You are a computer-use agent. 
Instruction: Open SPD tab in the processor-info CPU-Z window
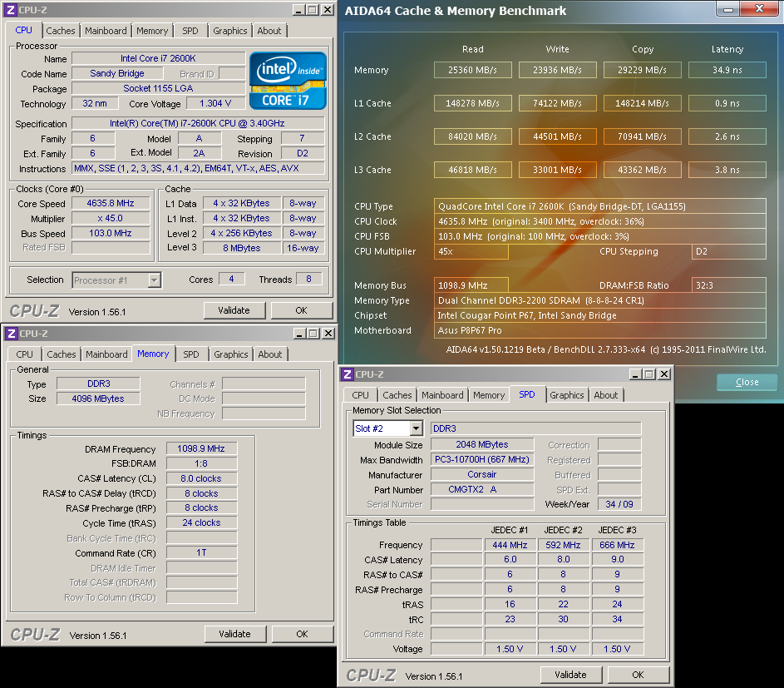[190, 31]
